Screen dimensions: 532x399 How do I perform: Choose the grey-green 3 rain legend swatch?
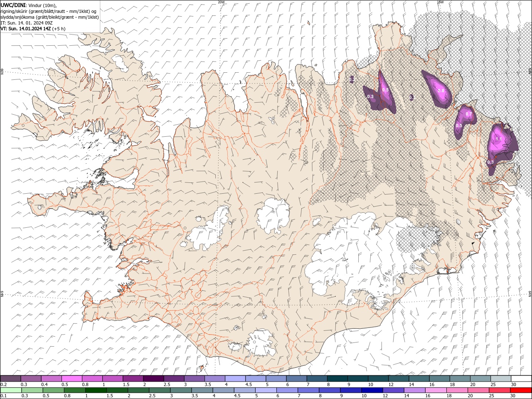(x=181, y=390)
